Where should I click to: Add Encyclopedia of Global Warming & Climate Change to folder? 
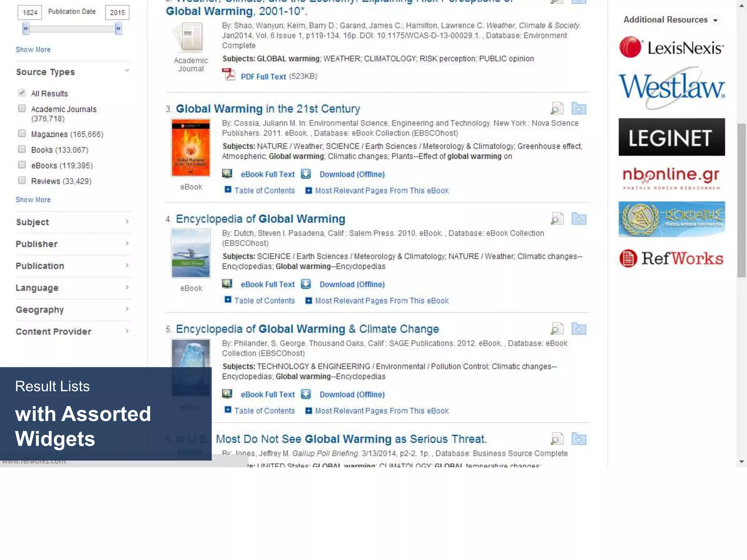(x=578, y=329)
